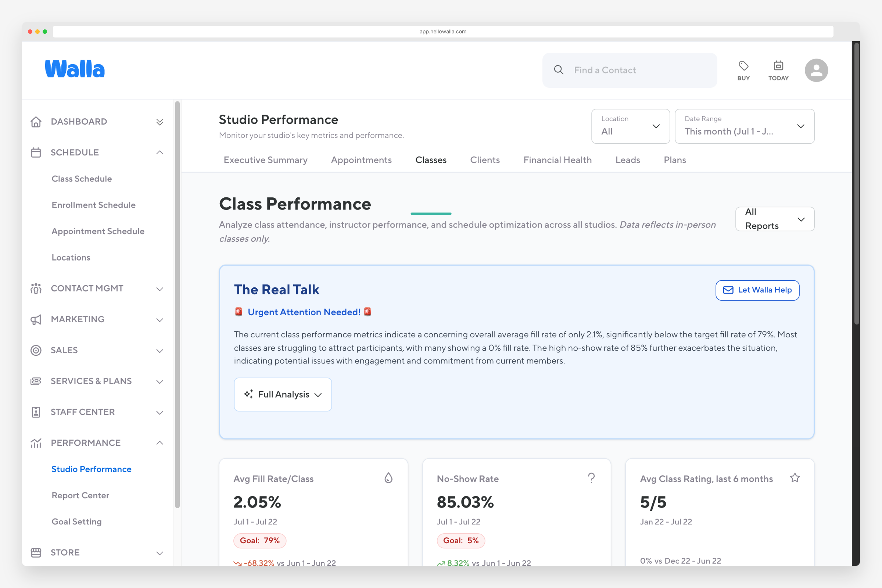Expand the Dashboard menu chevron
882x588 pixels.
pos(160,122)
